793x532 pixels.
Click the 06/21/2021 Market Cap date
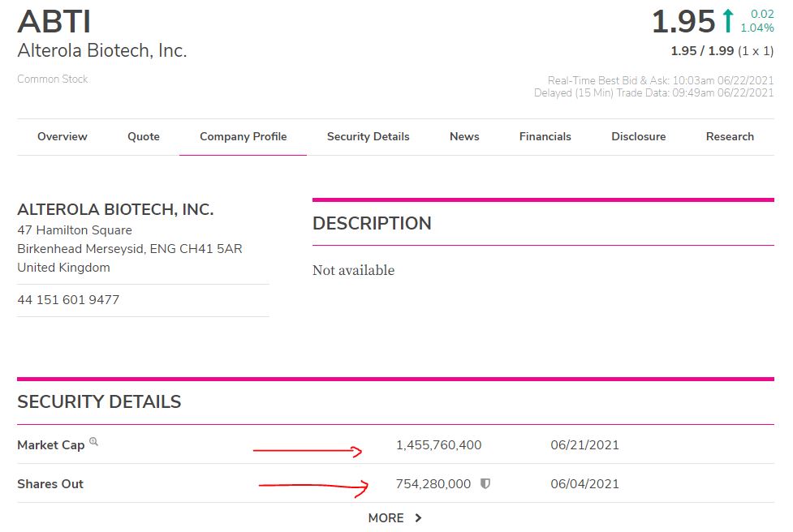pyautogui.click(x=584, y=445)
